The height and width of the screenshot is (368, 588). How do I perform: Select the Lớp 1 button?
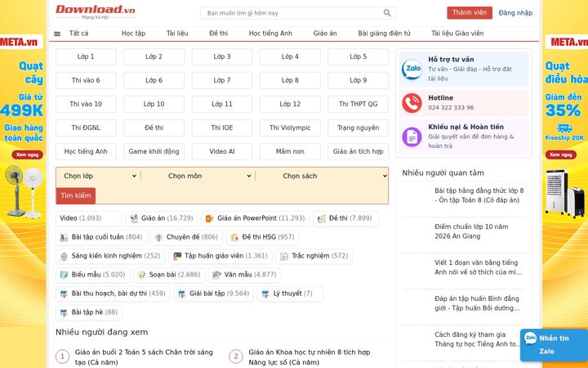(x=86, y=56)
